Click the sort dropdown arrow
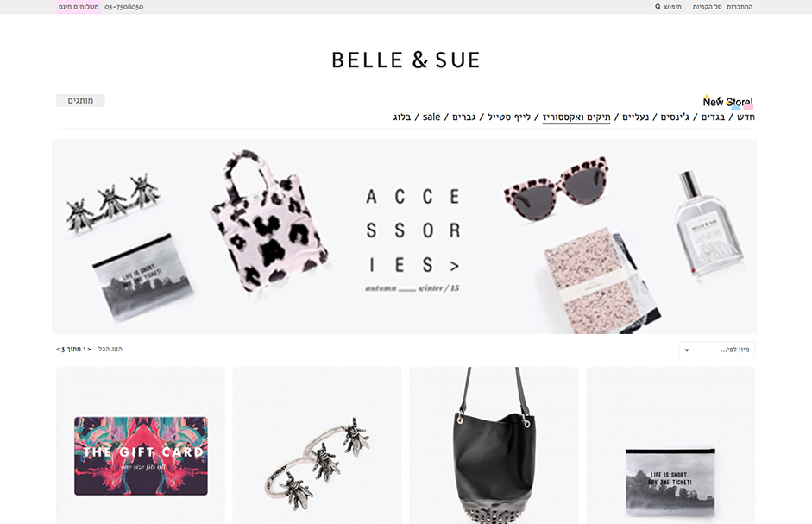 pos(687,350)
